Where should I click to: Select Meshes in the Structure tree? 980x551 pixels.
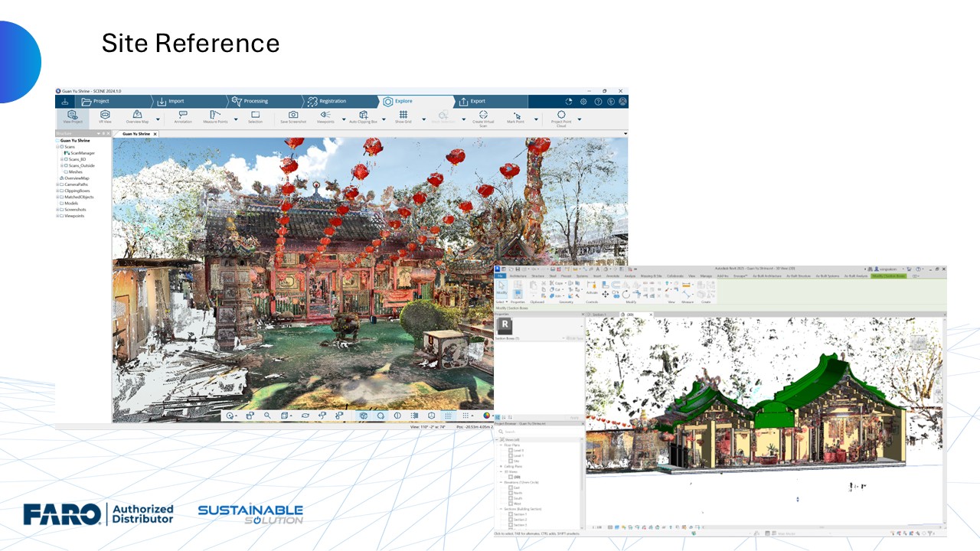click(75, 172)
